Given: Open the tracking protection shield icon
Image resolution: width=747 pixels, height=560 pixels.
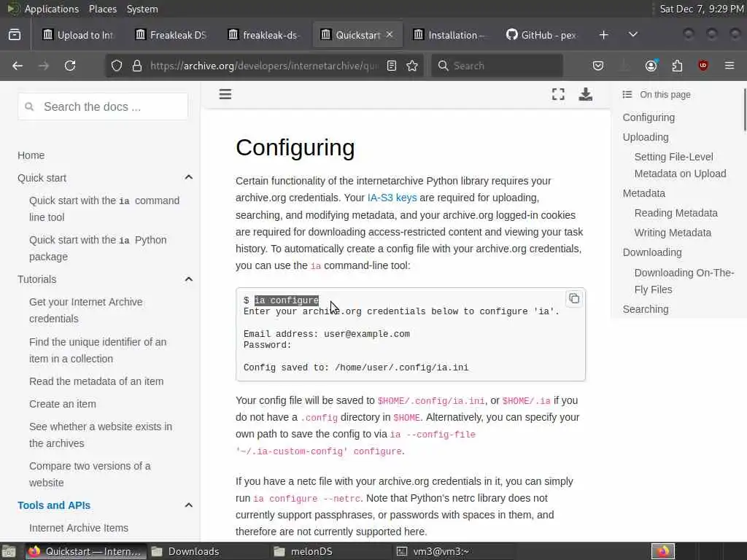Looking at the screenshot, I should pos(117,66).
